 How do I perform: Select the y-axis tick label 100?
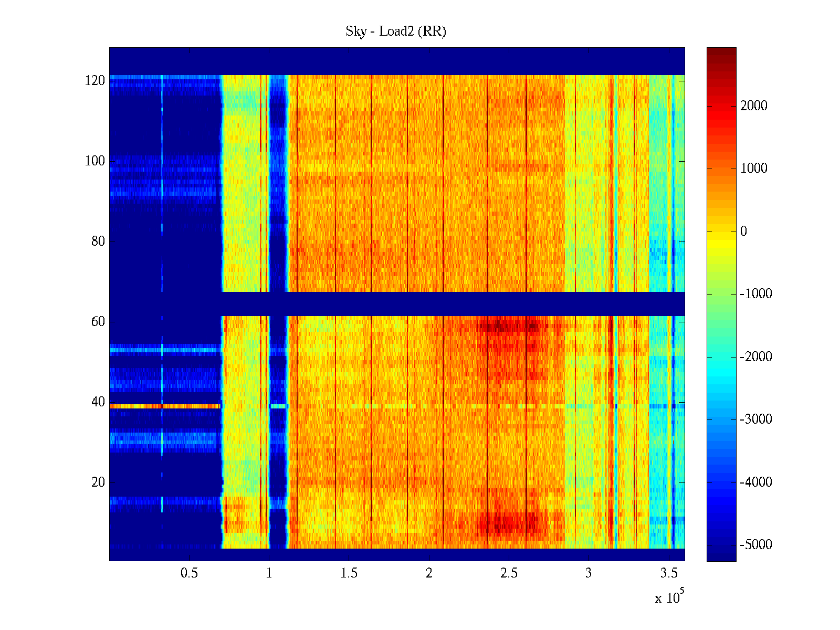(x=95, y=161)
